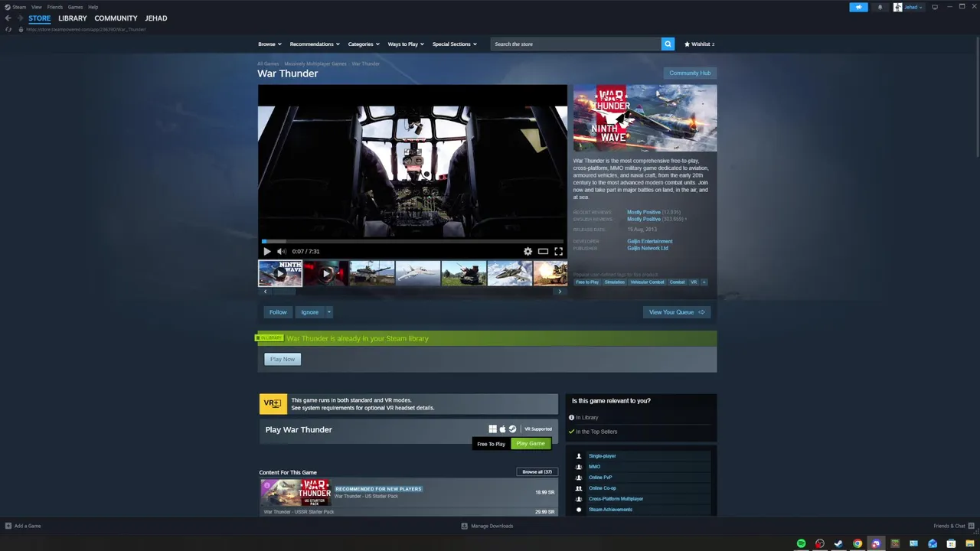Open the Games menu

(75, 7)
